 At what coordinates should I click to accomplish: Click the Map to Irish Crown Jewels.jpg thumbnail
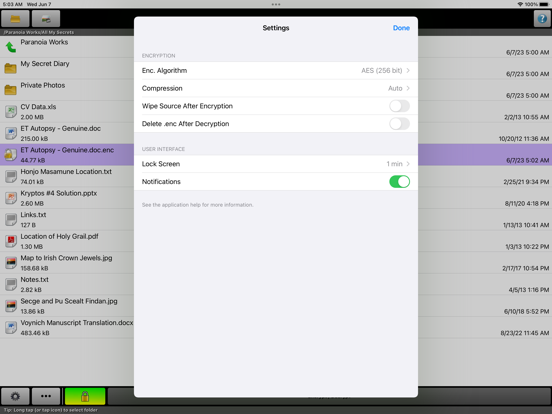11,263
